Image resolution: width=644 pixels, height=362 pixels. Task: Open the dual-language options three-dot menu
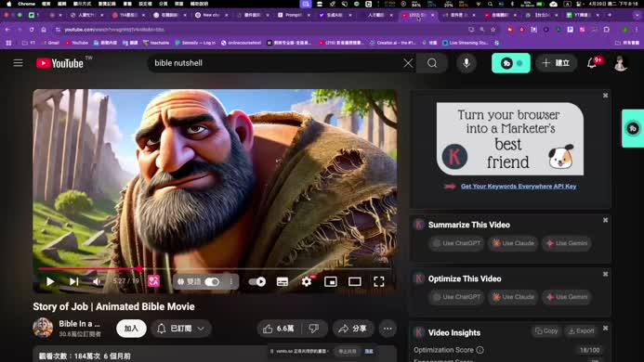[x=231, y=281]
